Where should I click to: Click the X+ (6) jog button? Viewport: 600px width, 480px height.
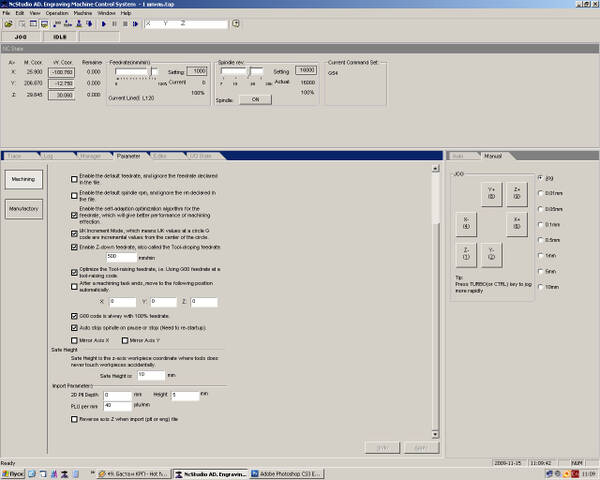(x=517, y=224)
